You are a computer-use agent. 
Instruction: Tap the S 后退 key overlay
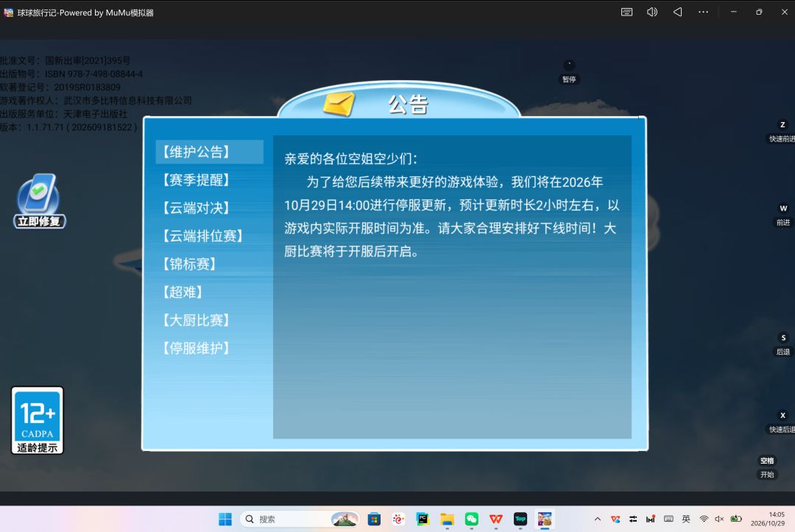(x=783, y=344)
